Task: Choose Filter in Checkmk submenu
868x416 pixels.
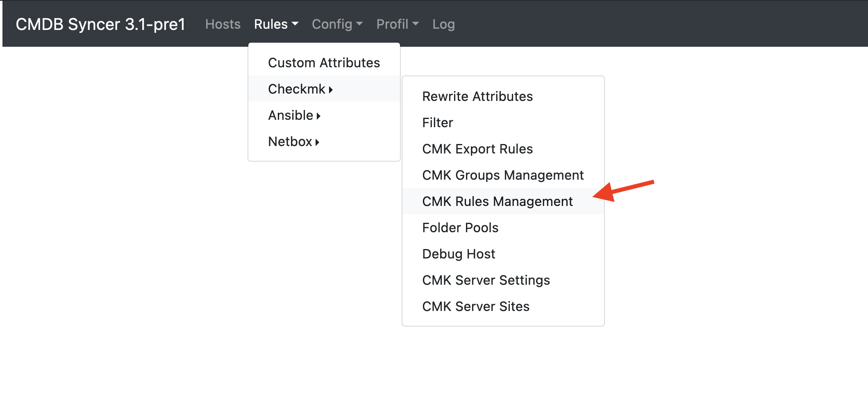Action: pyautogui.click(x=438, y=123)
